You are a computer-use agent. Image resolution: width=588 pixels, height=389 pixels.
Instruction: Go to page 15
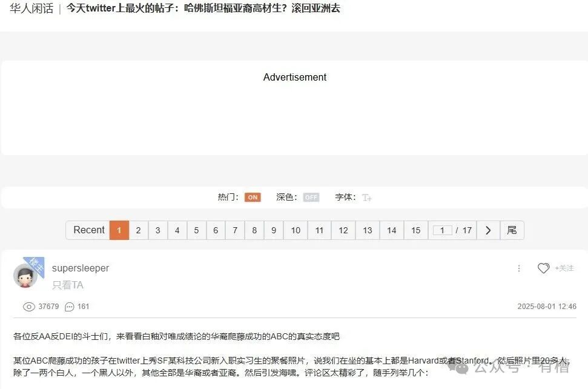(x=416, y=230)
